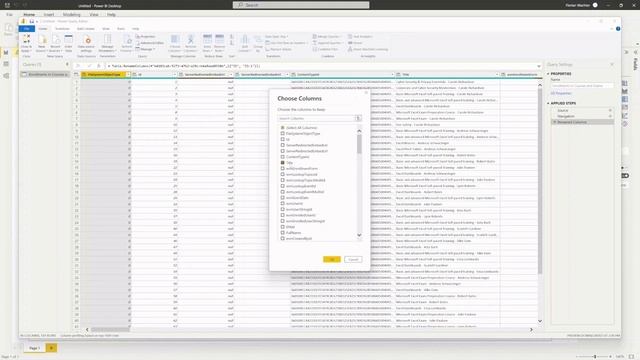Click the top Search box
This screenshot has height=360, width=640.
pos(301,5)
